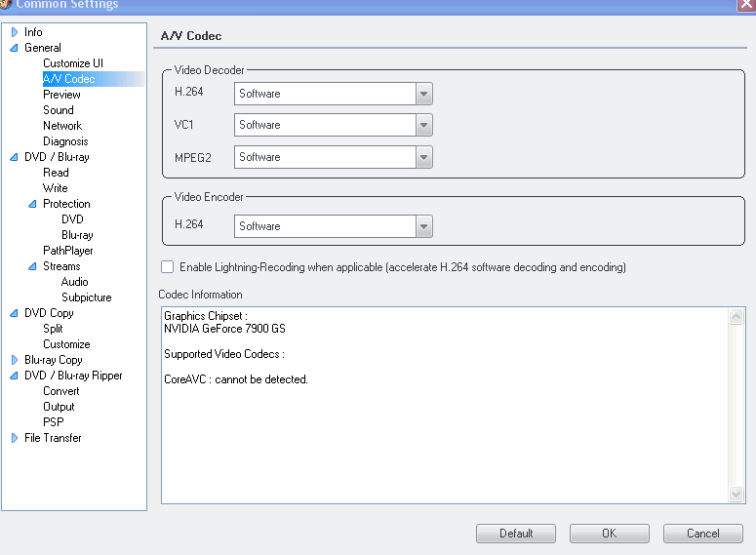Open PathPlayer settings

68,251
